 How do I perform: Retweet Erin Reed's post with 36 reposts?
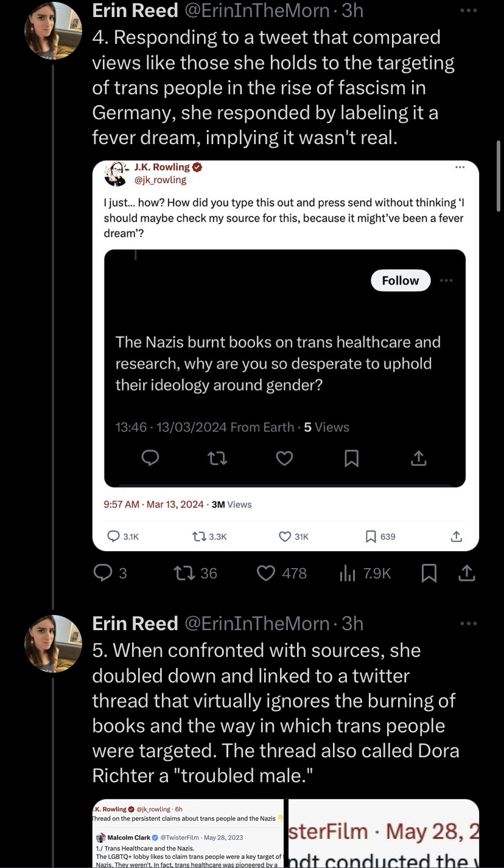click(x=183, y=573)
